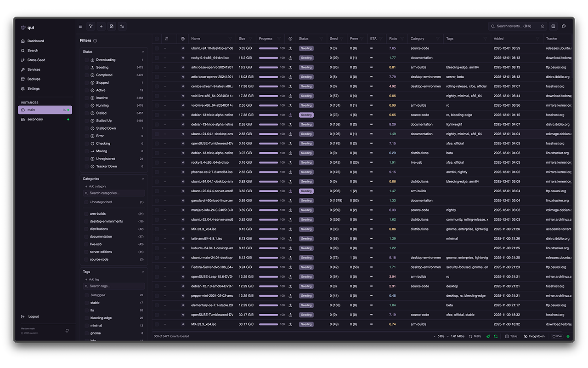Viewport: 588px width, 368px height.
Task: Check the arm-builds category checkbox
Action: point(86,214)
